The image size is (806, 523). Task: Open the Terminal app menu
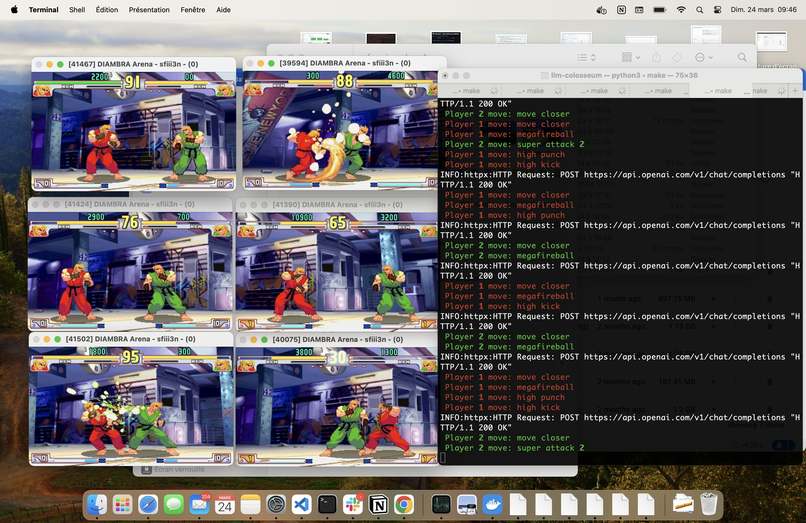click(x=44, y=9)
